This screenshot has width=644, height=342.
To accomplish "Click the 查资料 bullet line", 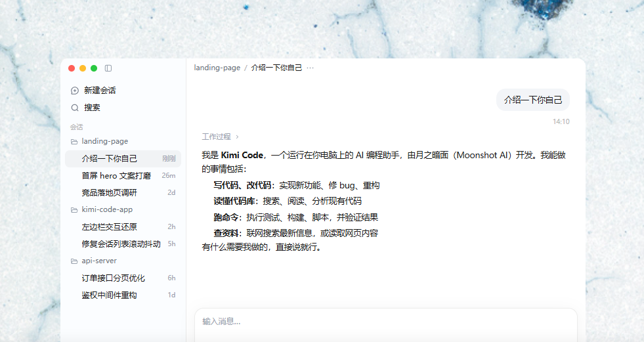I will point(295,233).
